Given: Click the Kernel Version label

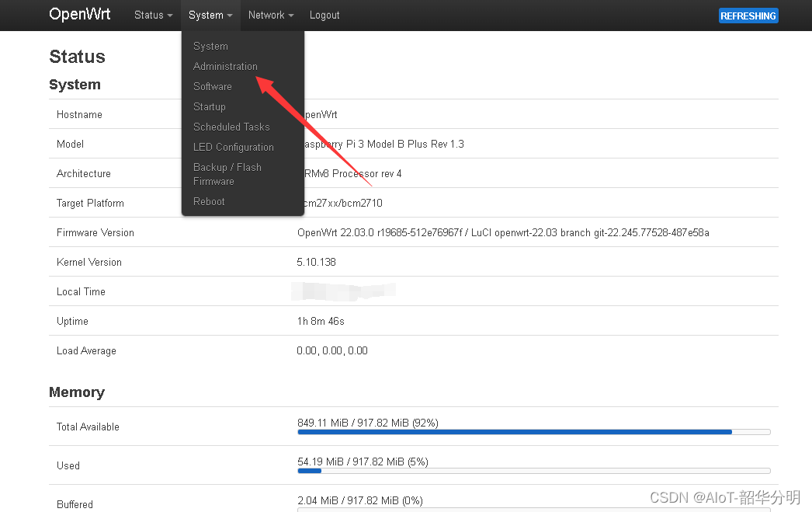Looking at the screenshot, I should click(x=89, y=263).
